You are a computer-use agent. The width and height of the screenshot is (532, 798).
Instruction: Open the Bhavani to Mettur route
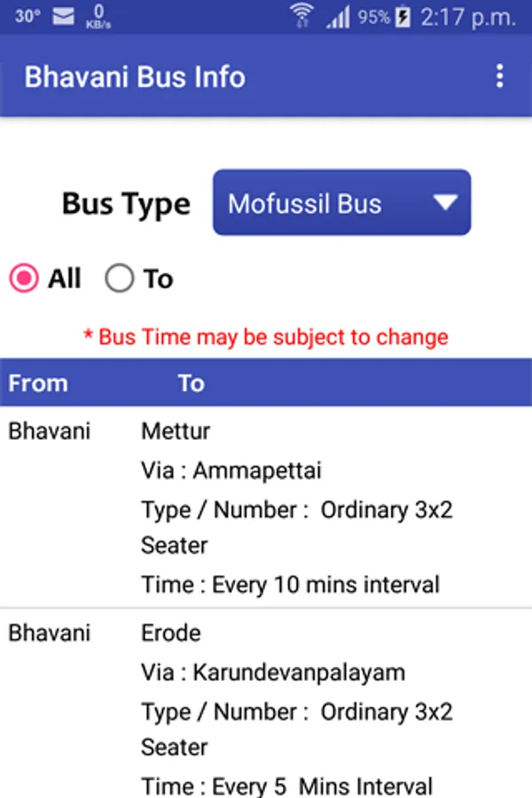point(266,507)
